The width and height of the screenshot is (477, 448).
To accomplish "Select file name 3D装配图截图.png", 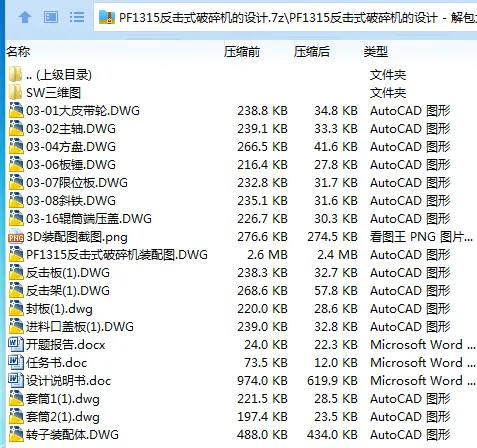I will tap(77, 237).
